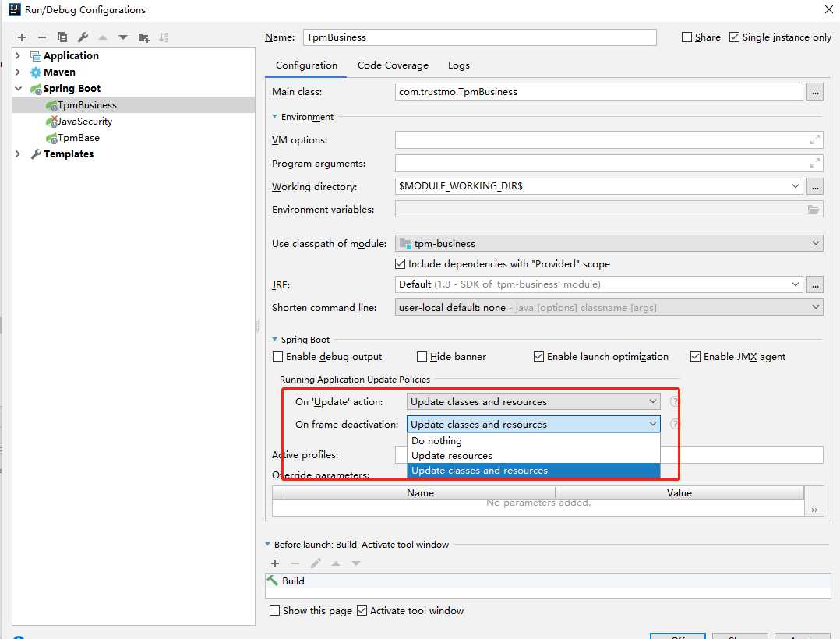Toggle Activate tool window checkbox
Screen dimensions: 840x639
click(x=362, y=611)
